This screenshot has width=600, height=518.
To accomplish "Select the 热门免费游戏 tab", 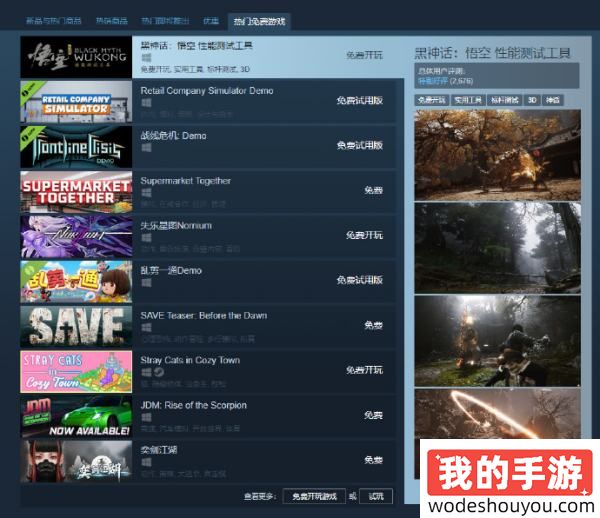I will (259, 21).
